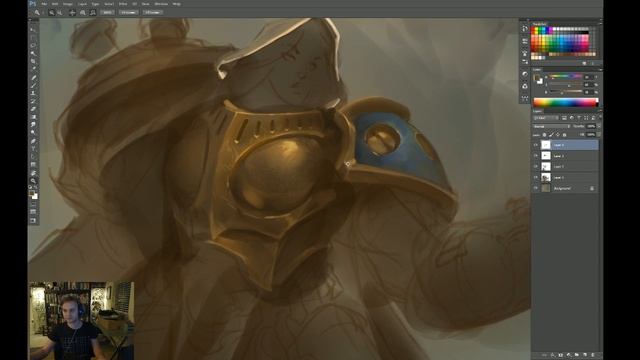The image size is (640, 360).
Task: Select the Eyedropper tool
Action: pyautogui.click(x=33, y=69)
